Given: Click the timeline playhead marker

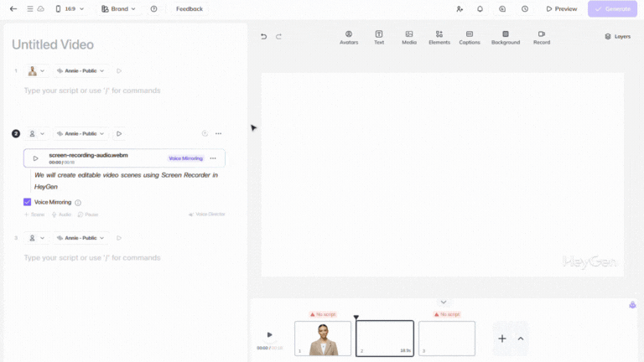Looking at the screenshot, I should click(356, 317).
